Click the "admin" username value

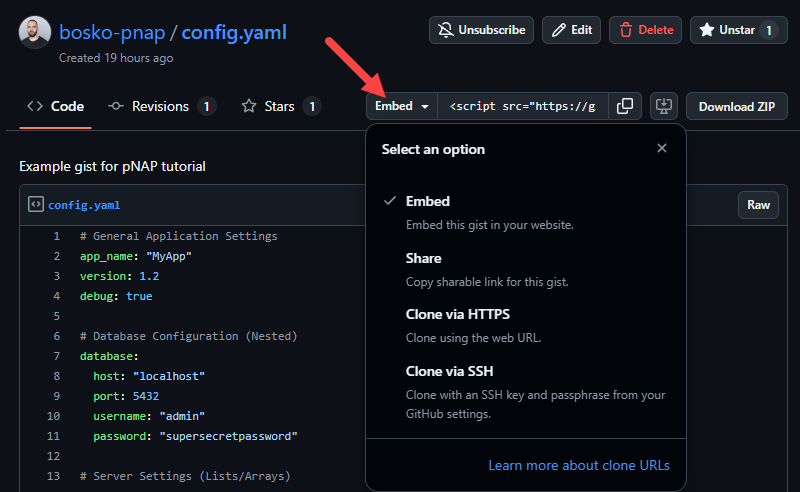tap(182, 416)
